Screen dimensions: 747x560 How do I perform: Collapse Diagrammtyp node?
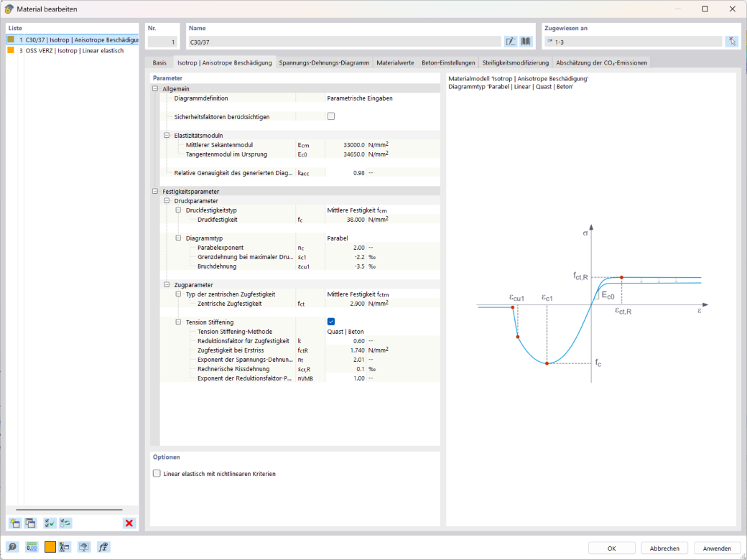pyautogui.click(x=178, y=238)
